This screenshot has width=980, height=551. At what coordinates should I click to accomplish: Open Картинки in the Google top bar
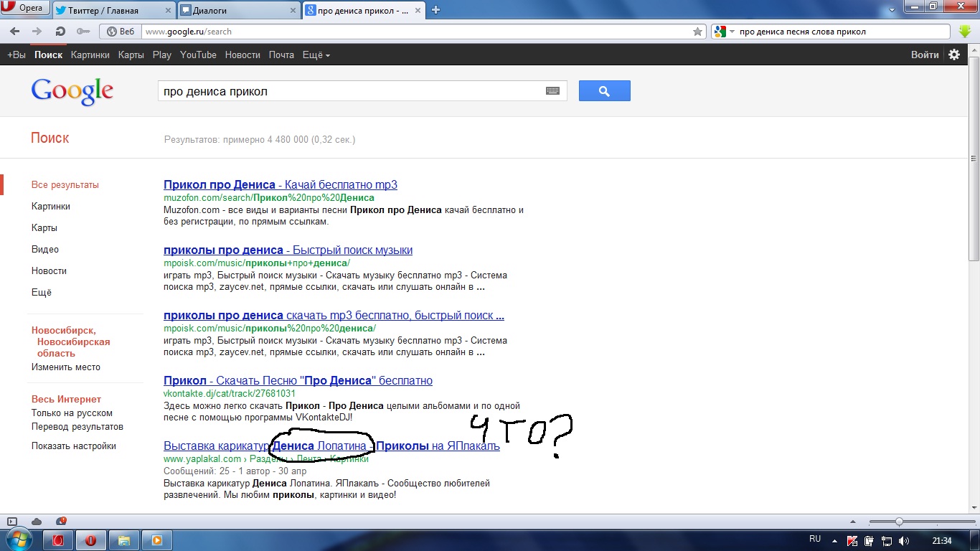[x=90, y=55]
